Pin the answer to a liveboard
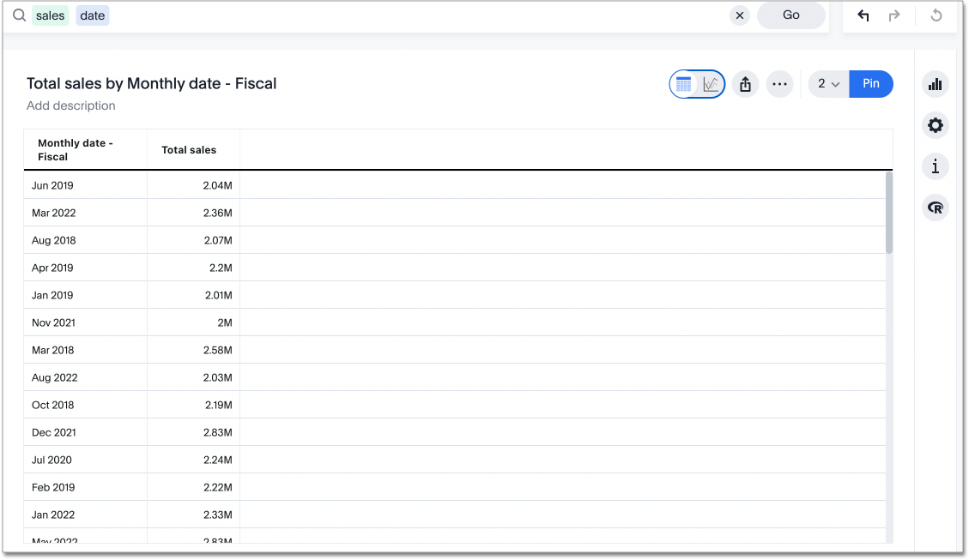 click(871, 83)
